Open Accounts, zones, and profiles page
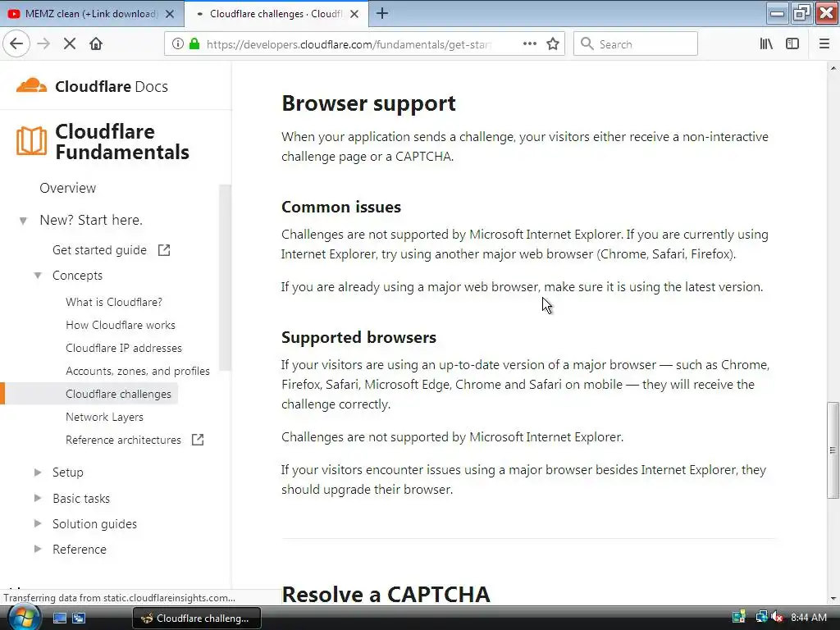Image resolution: width=840 pixels, height=630 pixels. pos(138,372)
